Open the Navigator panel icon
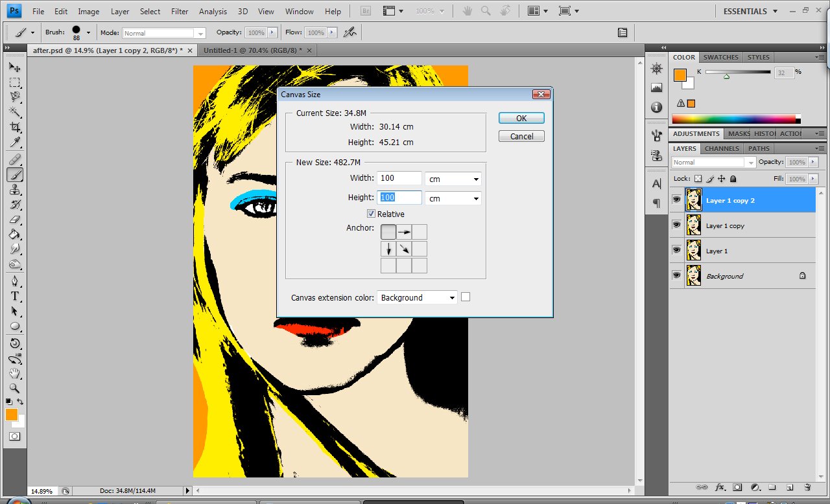This screenshot has height=504, width=830. click(x=656, y=69)
